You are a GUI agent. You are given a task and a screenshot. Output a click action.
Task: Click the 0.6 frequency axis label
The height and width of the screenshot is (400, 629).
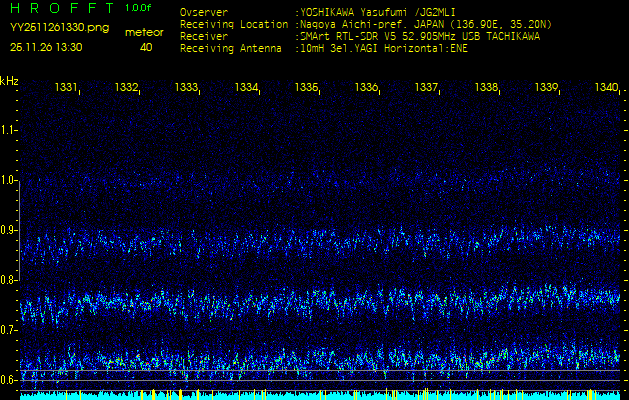(x=9, y=380)
